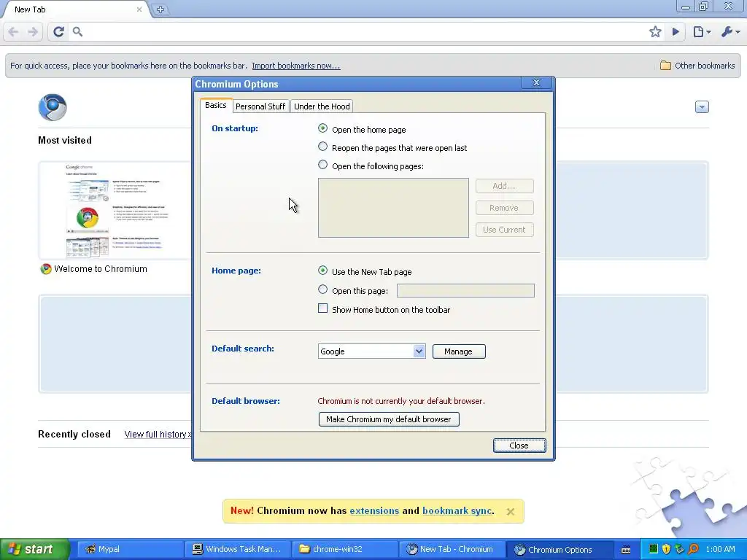Screen dimensions: 747x560
Task: Select the New Tab browser tab
Action: 76,9
